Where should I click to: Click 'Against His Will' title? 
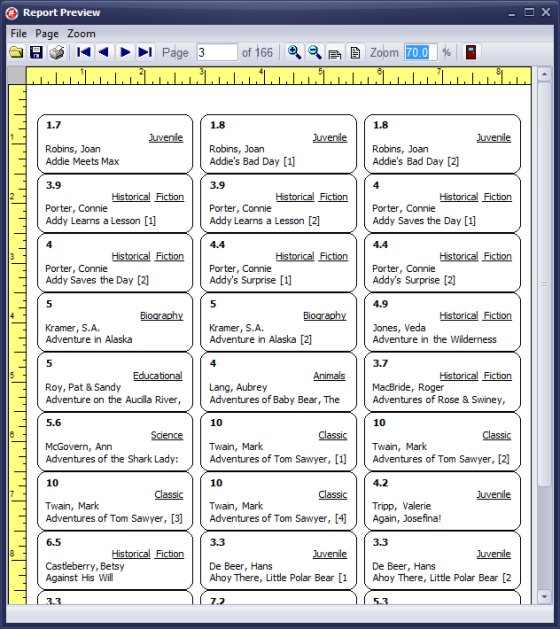pyautogui.click(x=79, y=578)
